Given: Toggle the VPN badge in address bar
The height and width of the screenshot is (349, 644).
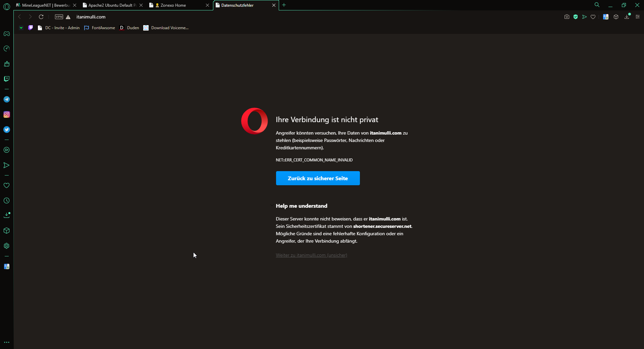Looking at the screenshot, I should (59, 17).
